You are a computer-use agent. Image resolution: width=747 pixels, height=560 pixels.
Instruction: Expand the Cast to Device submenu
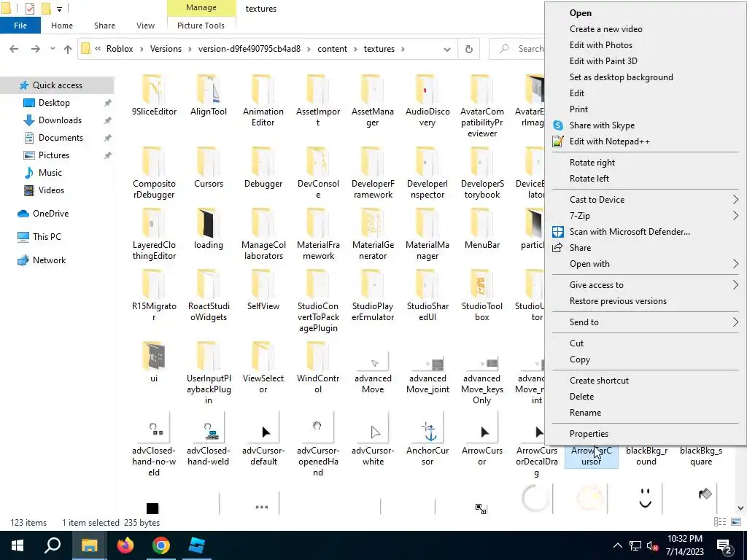coord(645,200)
